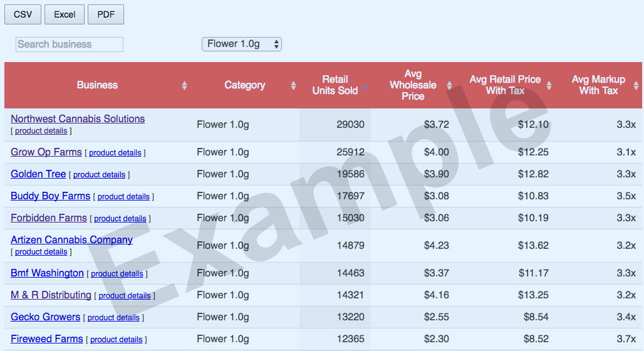Sort by Retail Units Sold indicator
The image size is (644, 351).
point(365,88)
